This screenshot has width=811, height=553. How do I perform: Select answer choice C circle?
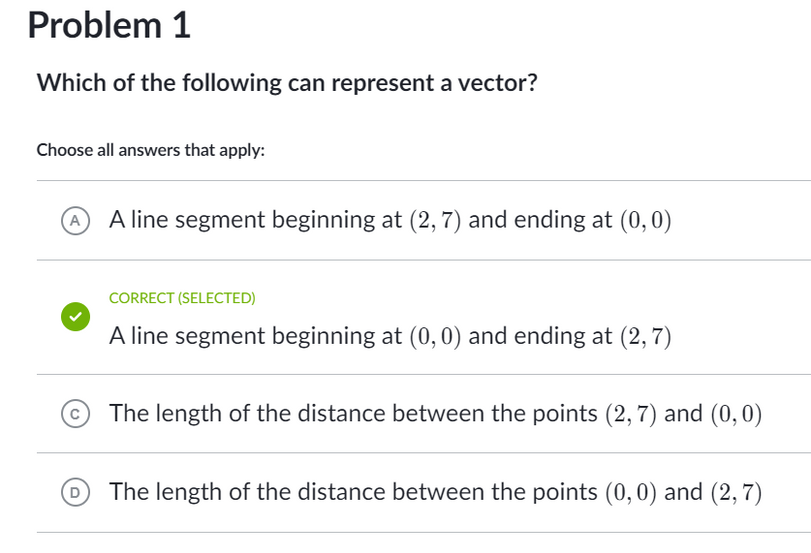click(x=76, y=414)
